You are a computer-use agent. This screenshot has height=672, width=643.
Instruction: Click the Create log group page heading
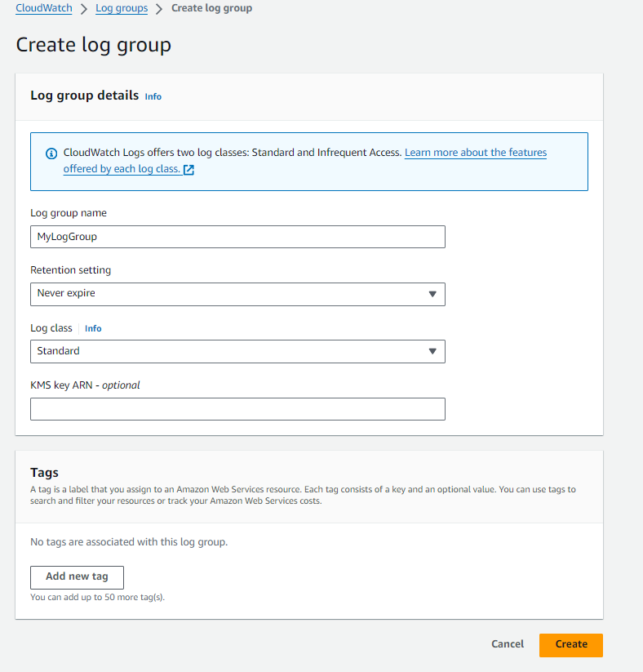(94, 45)
